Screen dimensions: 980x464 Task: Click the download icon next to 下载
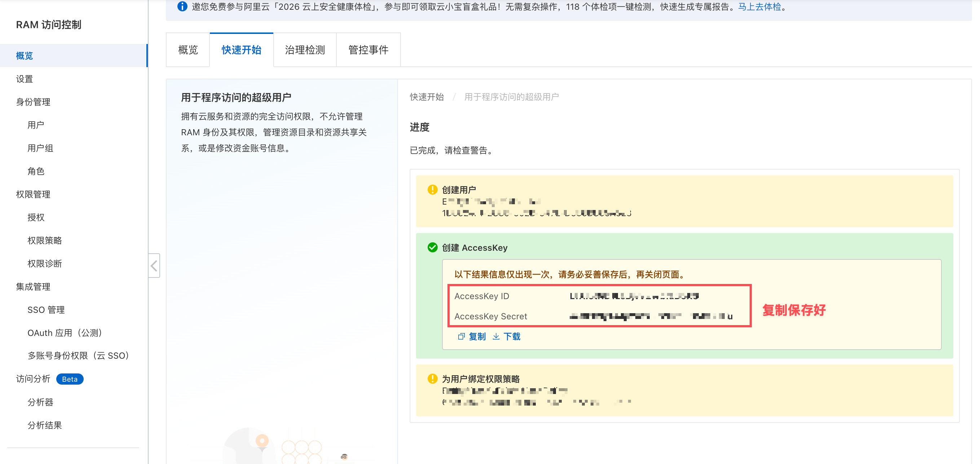point(496,337)
